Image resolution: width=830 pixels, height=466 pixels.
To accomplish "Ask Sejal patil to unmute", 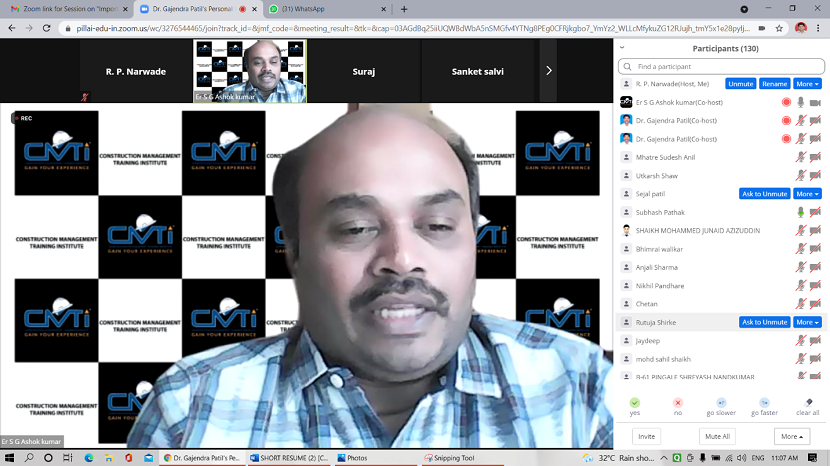I will (x=764, y=194).
